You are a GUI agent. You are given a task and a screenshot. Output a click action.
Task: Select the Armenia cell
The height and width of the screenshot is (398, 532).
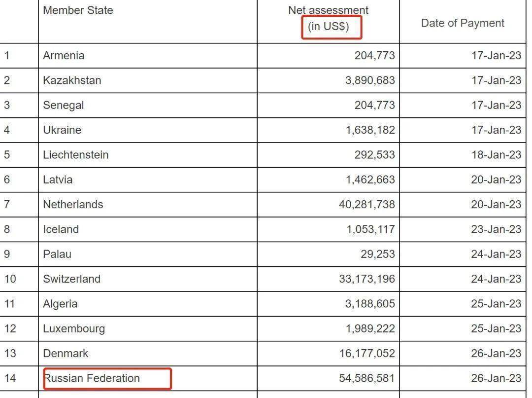[64, 56]
